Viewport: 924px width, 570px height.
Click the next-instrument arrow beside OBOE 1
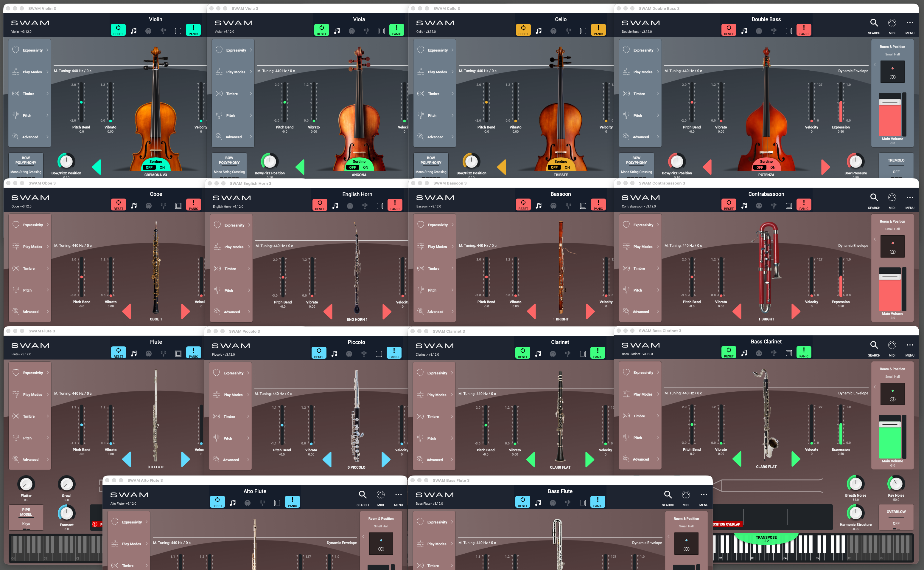coord(185,311)
